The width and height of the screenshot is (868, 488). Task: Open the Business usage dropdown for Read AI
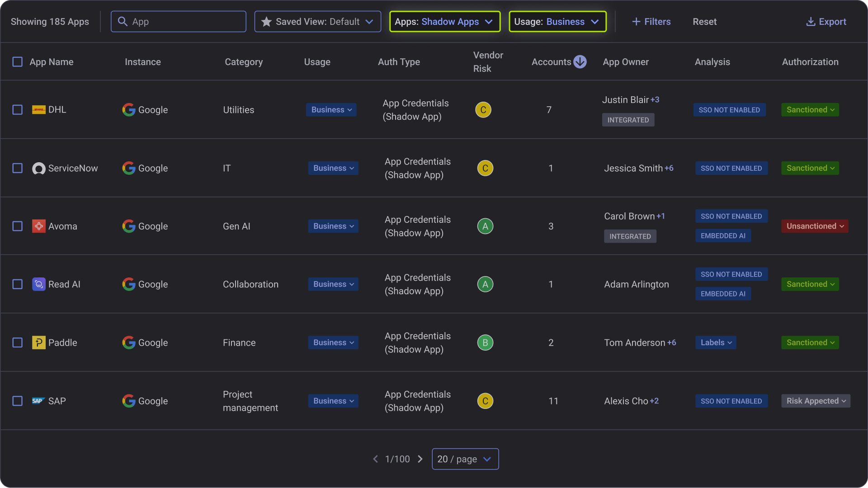pos(333,284)
